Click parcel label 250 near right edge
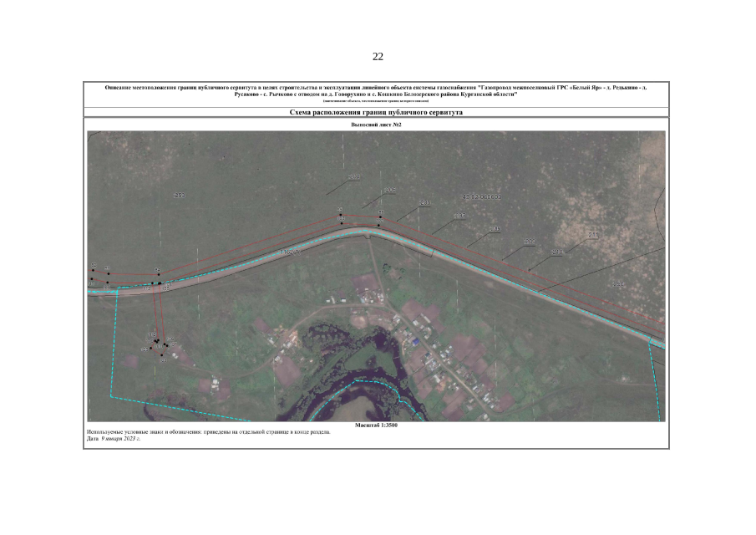756x535 pixels. [618, 284]
